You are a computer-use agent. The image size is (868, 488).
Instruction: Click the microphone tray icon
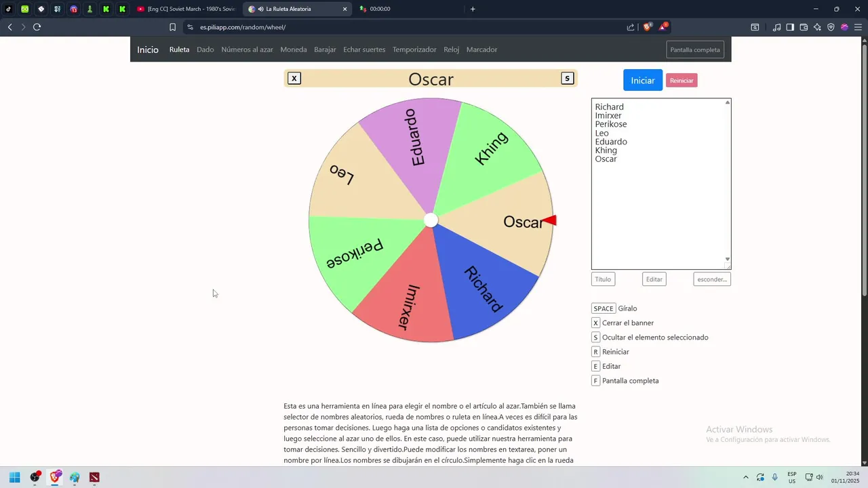tap(775, 477)
